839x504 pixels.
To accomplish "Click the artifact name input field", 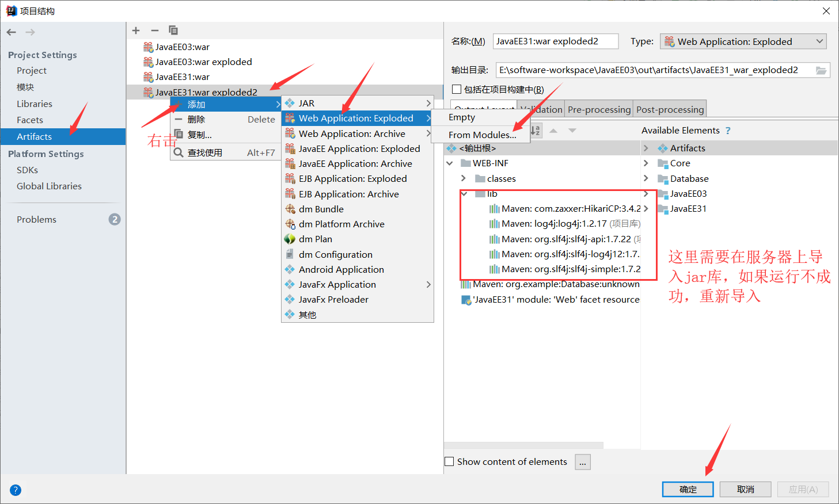I will tap(556, 41).
